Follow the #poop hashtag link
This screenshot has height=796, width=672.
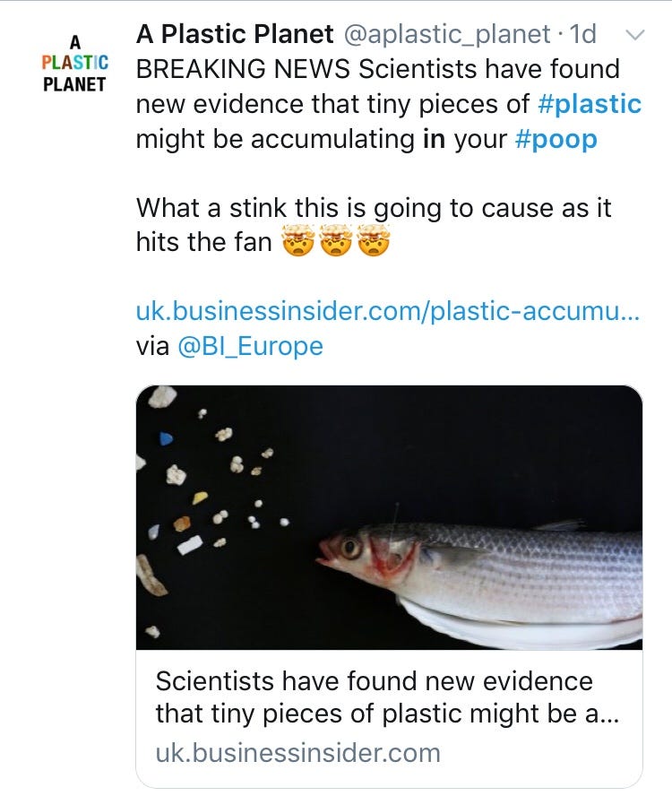pos(557,140)
